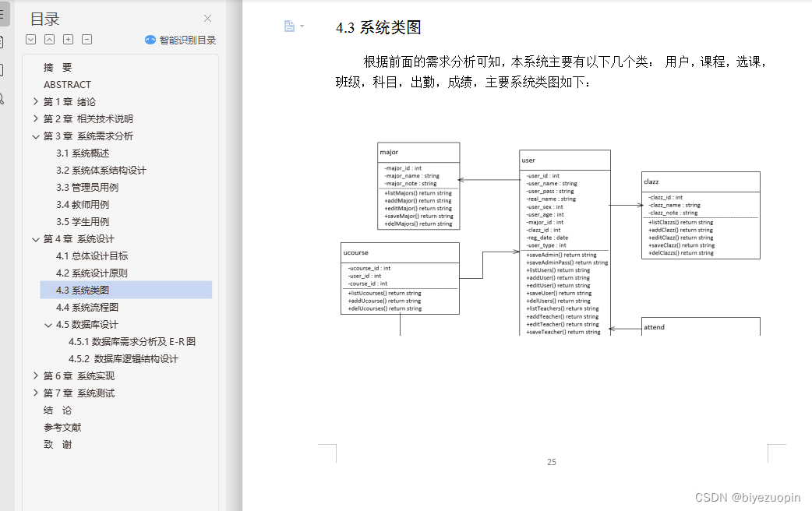This screenshot has width=812, height=511.
Task: Open the dropdown arrow next to page annotation icon
Action: [x=300, y=24]
